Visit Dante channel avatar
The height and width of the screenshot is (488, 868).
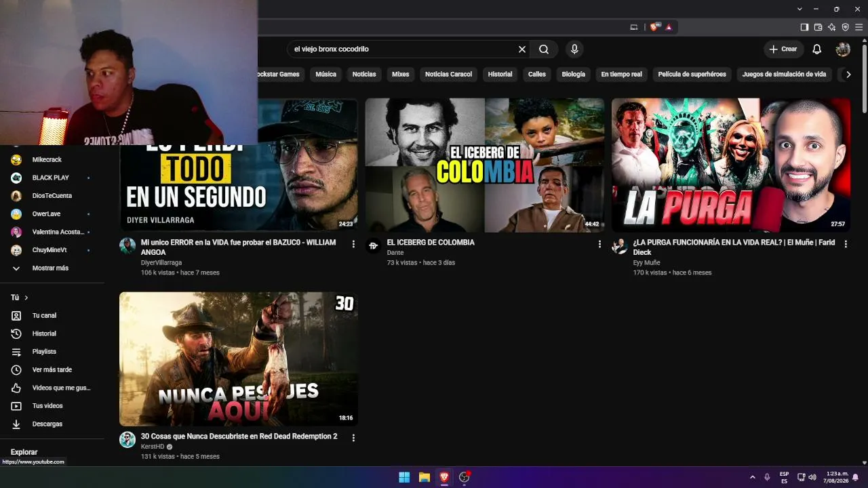click(374, 245)
